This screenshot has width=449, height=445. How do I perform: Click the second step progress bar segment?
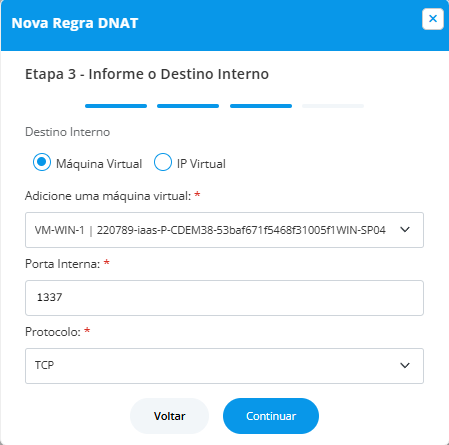coord(188,106)
